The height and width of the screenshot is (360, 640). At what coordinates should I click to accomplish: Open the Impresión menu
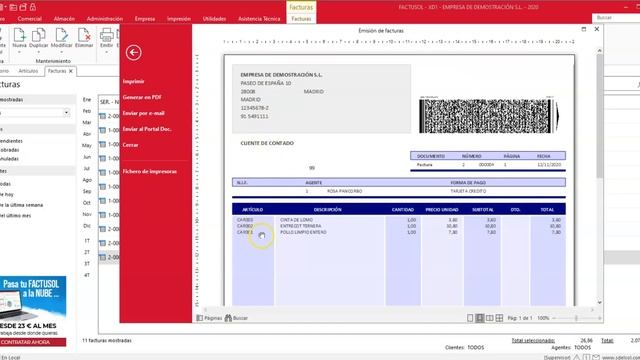(x=179, y=19)
